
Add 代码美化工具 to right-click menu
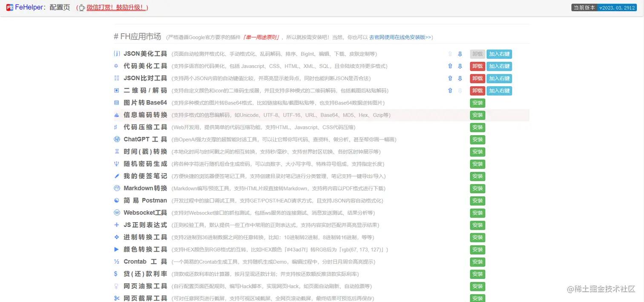499,66
